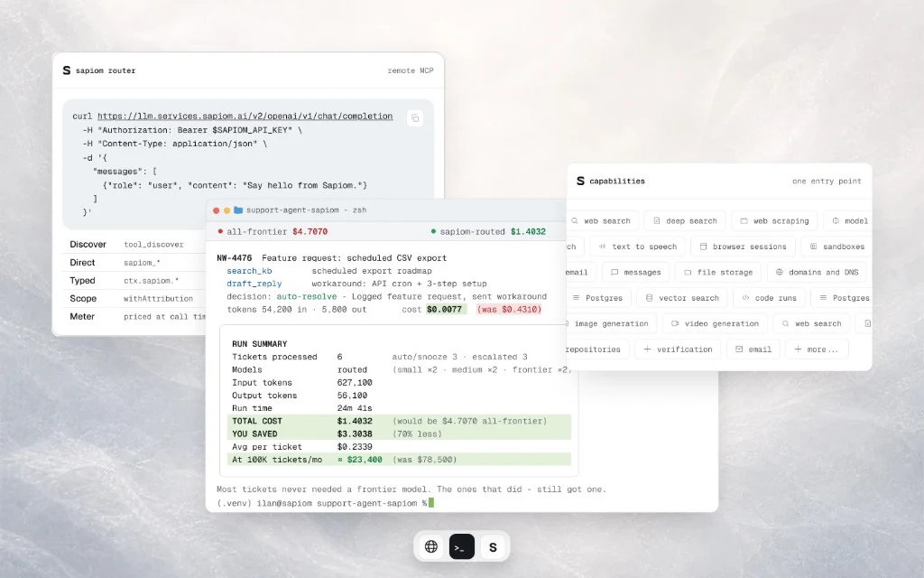
Task: Open the terminal icon in dock
Action: click(x=462, y=546)
